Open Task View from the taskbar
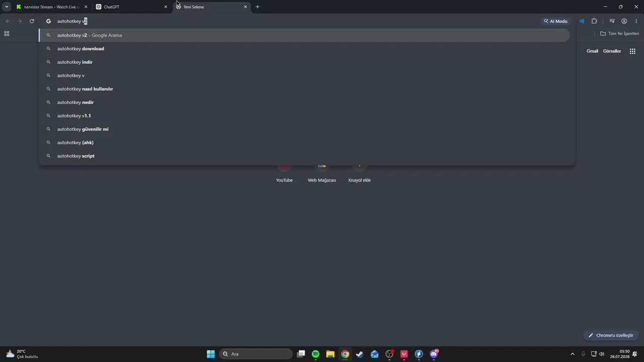 point(301,354)
